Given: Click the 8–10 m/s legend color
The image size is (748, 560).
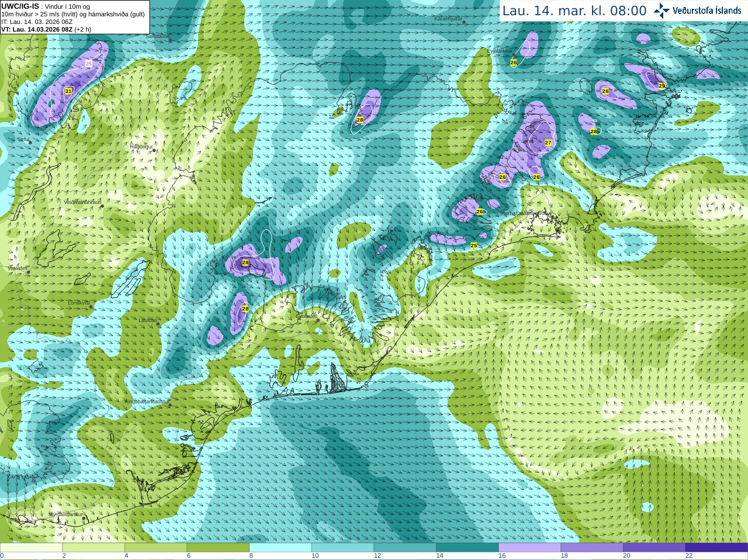Looking at the screenshot, I should pyautogui.click(x=280, y=548).
